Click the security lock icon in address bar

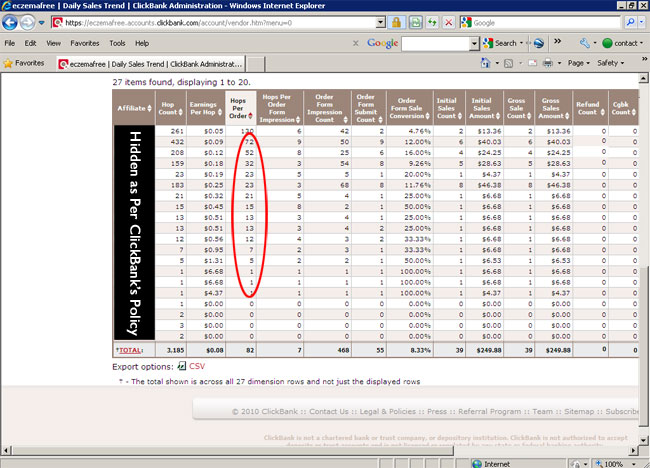click(x=397, y=21)
